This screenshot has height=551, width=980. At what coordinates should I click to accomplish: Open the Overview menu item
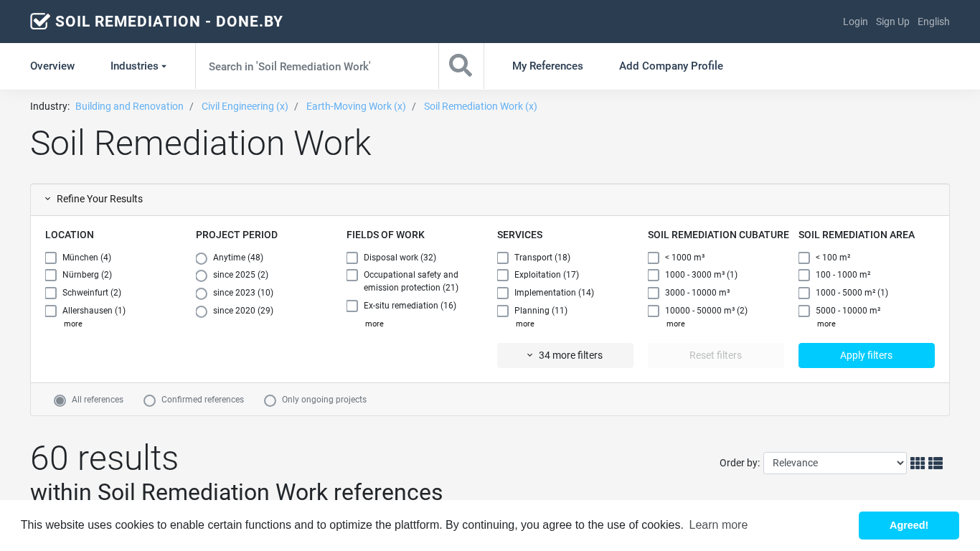(52, 66)
